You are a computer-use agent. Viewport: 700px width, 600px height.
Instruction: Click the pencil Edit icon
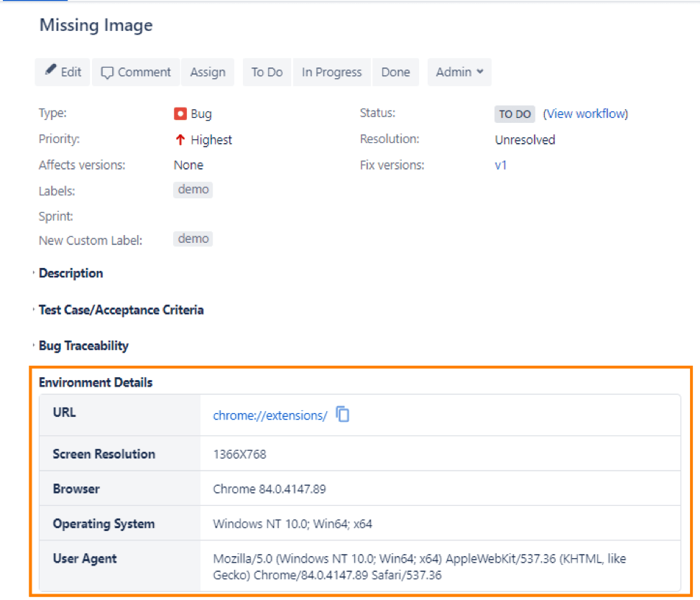[x=51, y=70]
